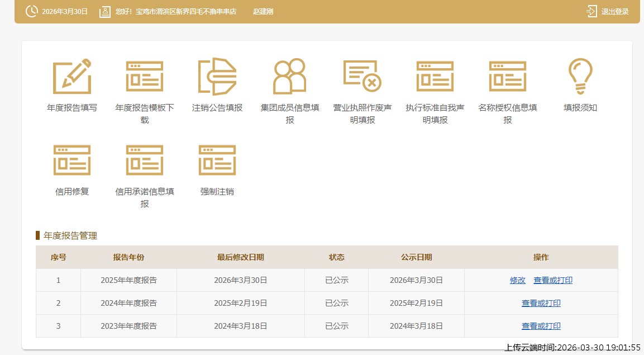Viewport: 644px width, 355px height.
Task: Open the 注销公告填报 icon
Action: click(x=217, y=77)
